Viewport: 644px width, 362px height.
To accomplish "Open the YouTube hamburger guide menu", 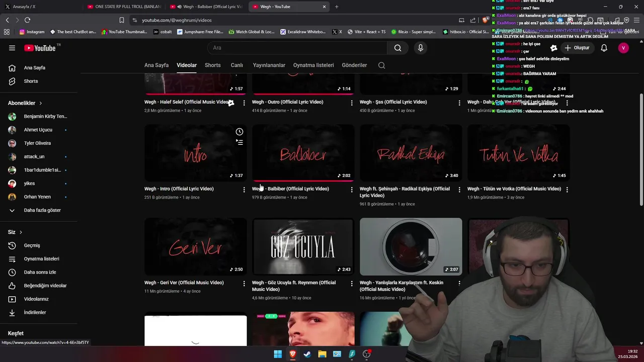I will tap(12, 48).
